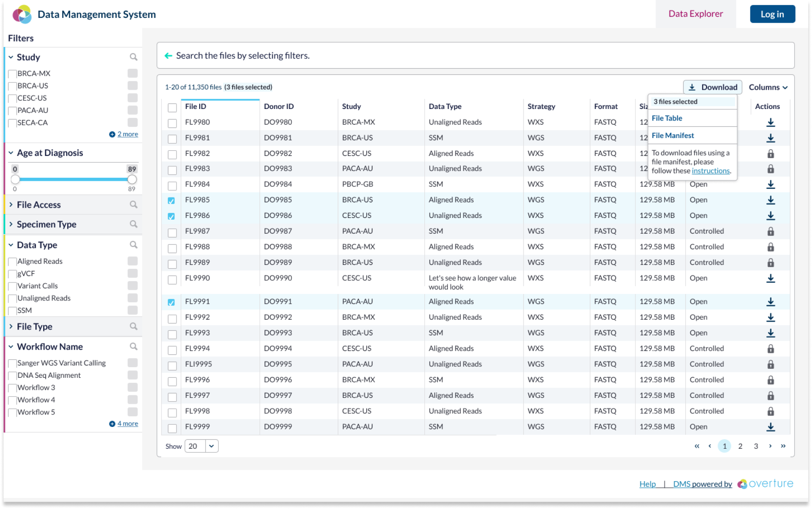Sort by the Data Type column header
The image size is (812, 509).
[x=445, y=106]
